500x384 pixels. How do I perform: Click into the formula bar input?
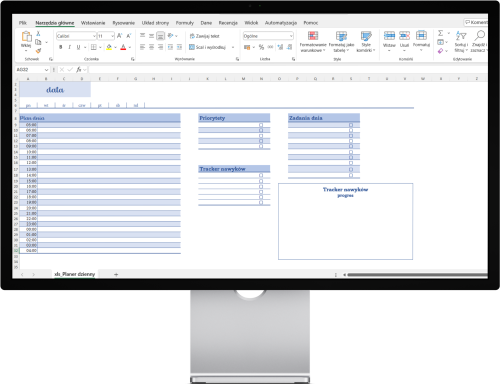pyautogui.click(x=288, y=70)
